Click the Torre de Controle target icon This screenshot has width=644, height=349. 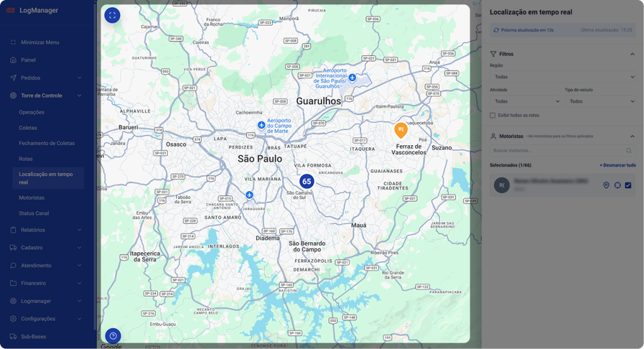coord(13,96)
